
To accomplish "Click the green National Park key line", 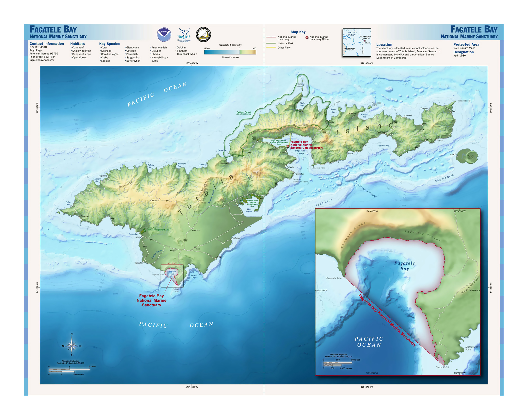I will tap(271, 43).
